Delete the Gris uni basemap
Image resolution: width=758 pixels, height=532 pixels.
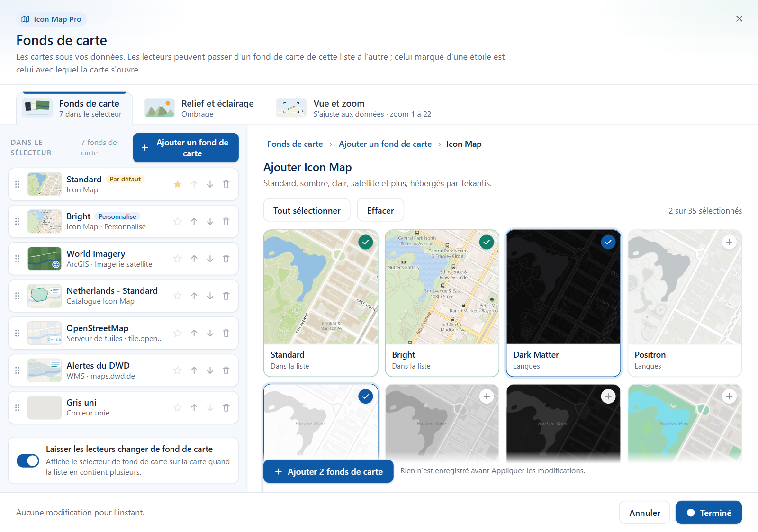click(x=226, y=407)
